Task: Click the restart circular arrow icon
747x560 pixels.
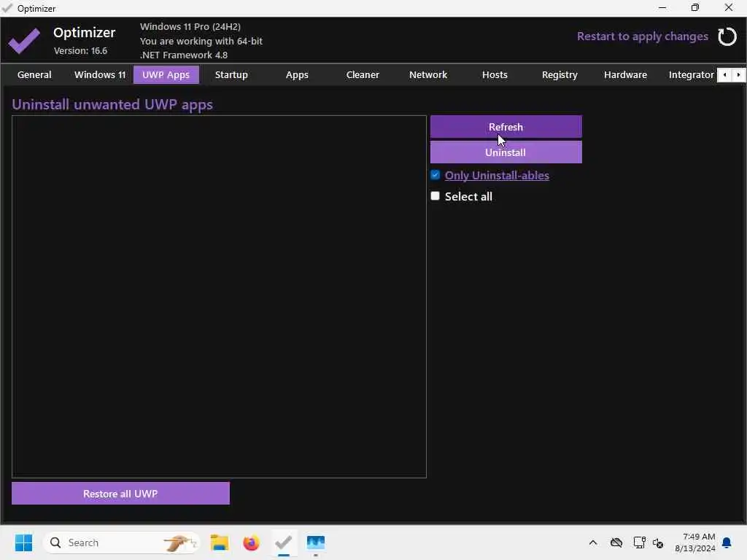Action: (x=727, y=36)
